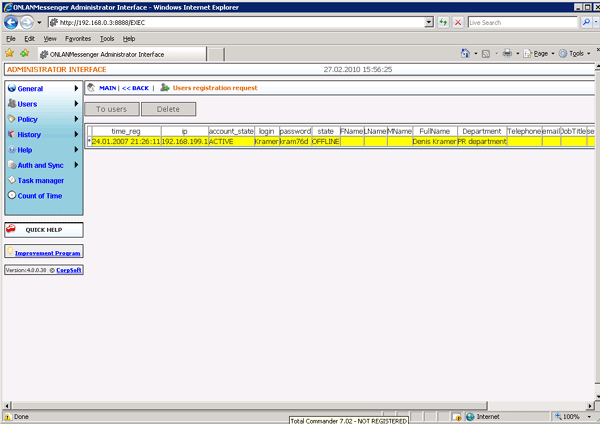This screenshot has width=600, height=424.
Task: Click the clock icon beside Count of Time
Action: point(12,195)
